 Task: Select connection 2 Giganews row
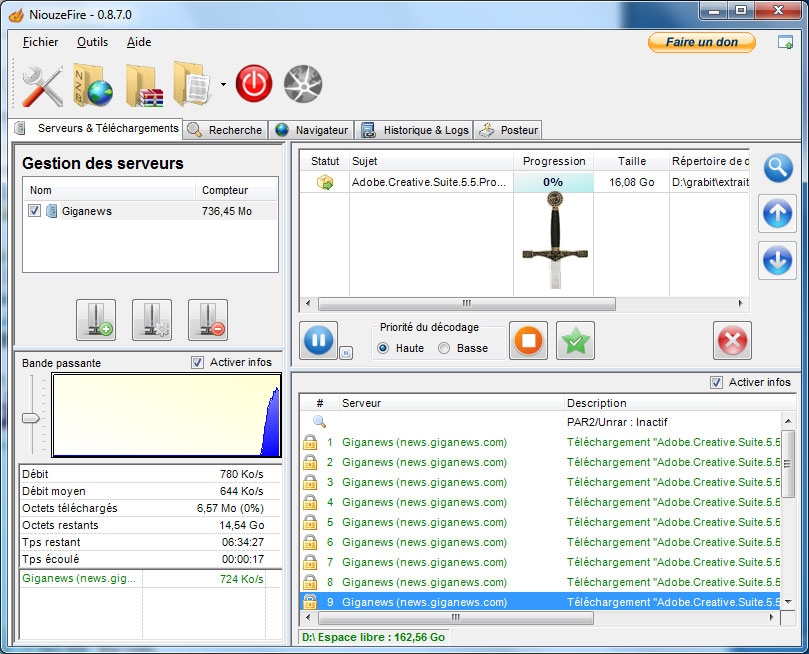click(540, 462)
